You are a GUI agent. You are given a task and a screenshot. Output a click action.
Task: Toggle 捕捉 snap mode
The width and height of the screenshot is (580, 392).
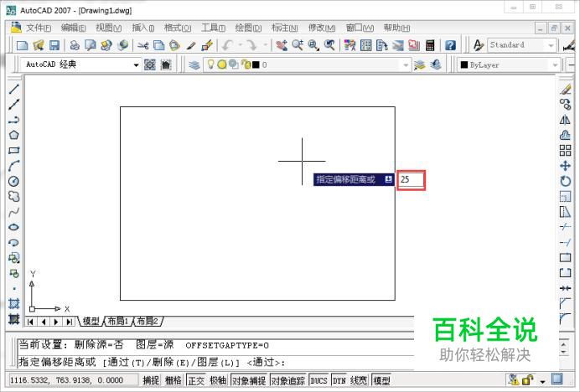151,380
